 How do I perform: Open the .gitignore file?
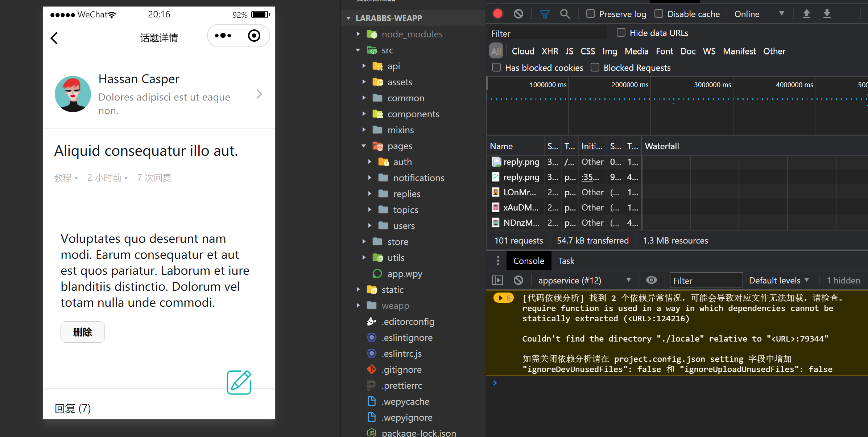(x=401, y=369)
